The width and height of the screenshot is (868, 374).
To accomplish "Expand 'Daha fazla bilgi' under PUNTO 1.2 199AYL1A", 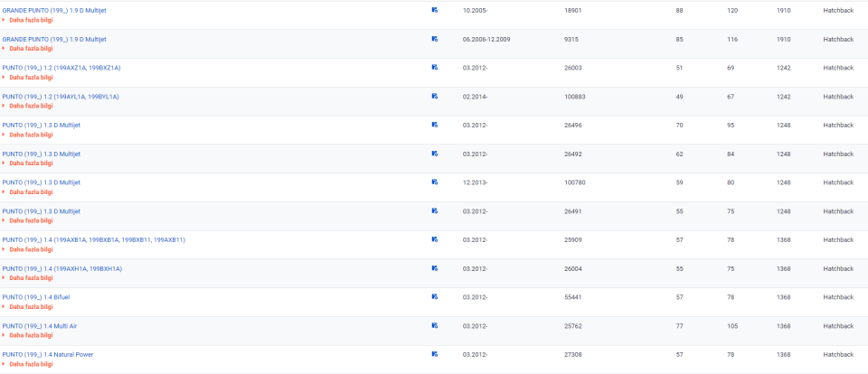I will click(30, 107).
